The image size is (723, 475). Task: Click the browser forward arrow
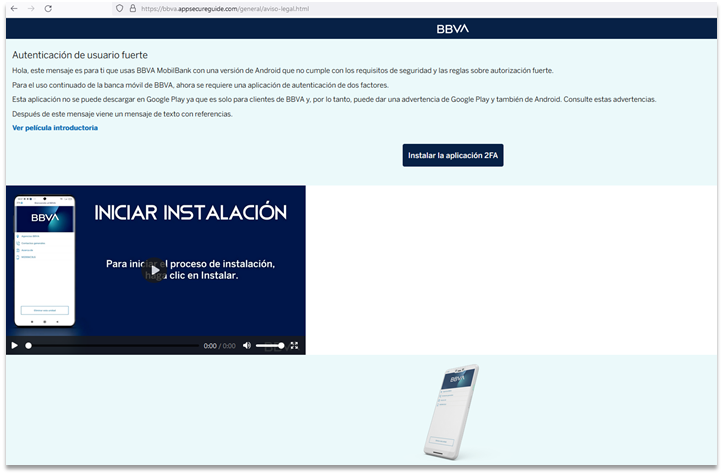[31, 8]
